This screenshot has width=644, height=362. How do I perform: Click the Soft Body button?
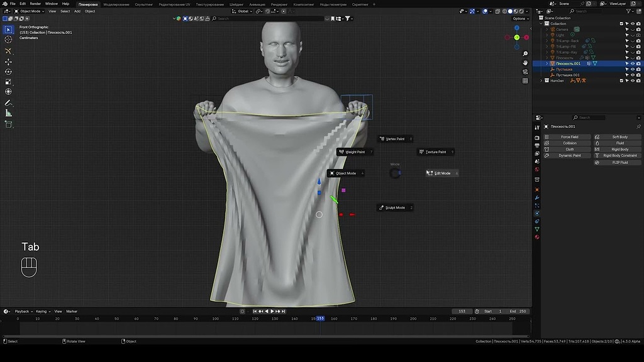coord(618,137)
